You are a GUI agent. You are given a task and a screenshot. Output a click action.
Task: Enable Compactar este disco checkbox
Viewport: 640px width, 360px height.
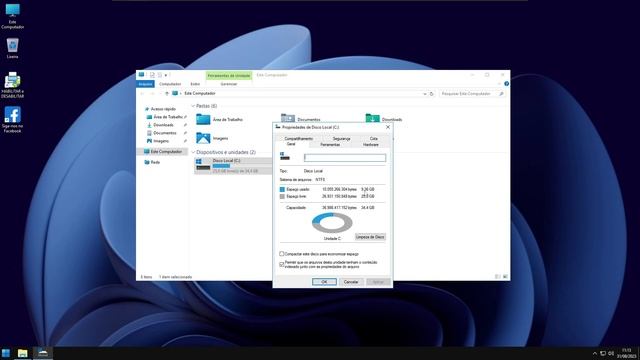pyautogui.click(x=282, y=254)
